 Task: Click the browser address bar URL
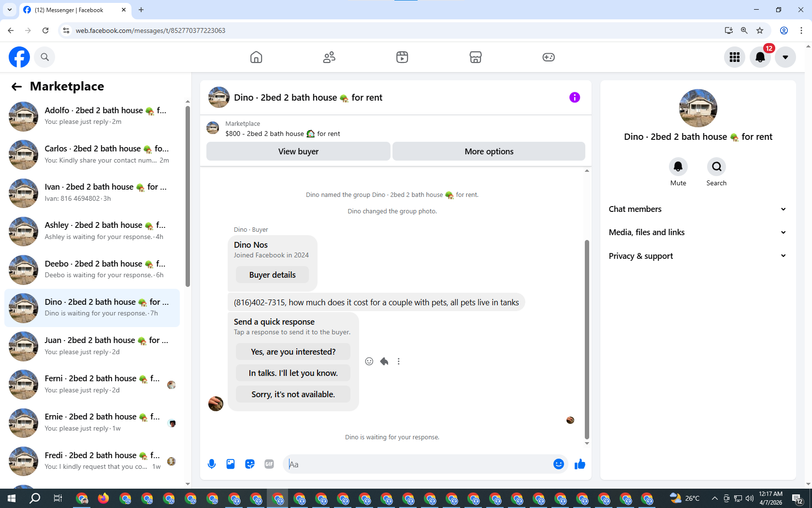click(x=150, y=30)
